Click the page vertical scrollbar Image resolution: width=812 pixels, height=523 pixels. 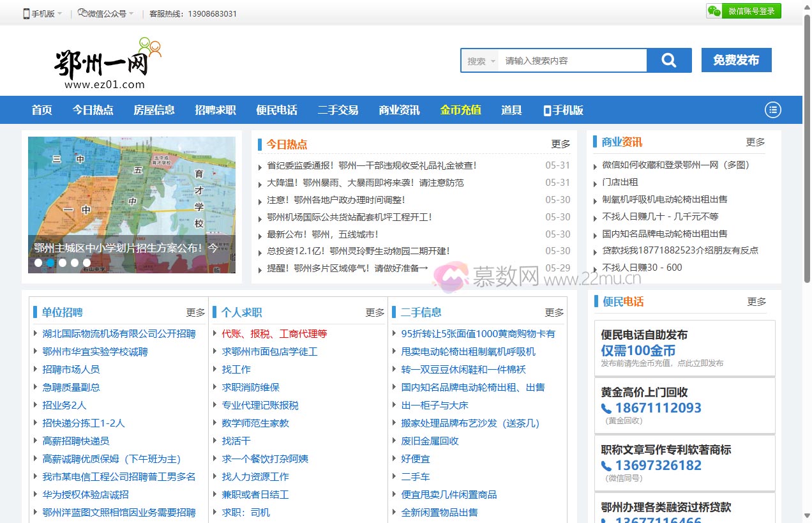807,147
